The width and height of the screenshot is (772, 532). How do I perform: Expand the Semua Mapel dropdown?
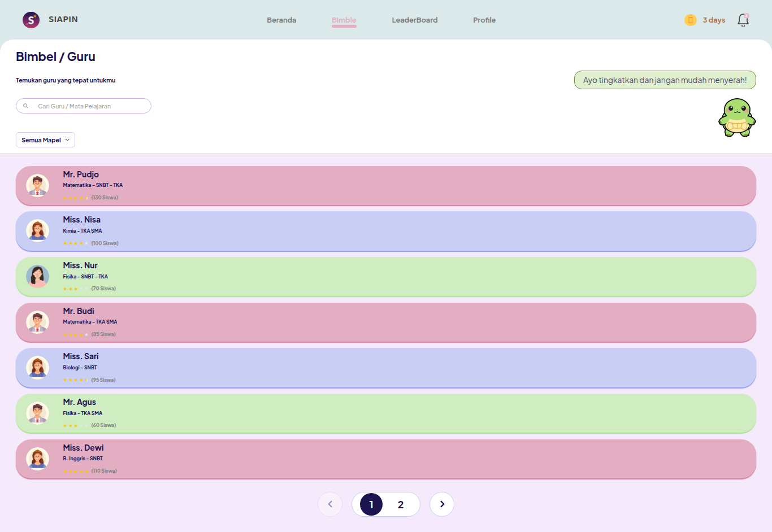45,140
